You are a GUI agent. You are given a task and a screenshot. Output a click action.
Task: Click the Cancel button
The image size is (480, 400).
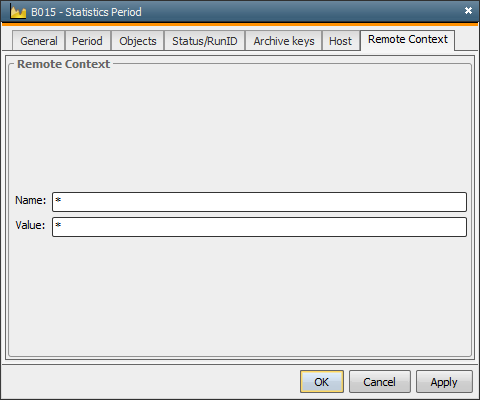point(380,382)
